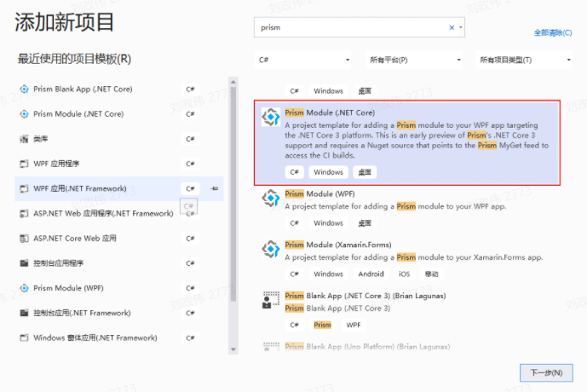This screenshot has width=587, height=392.
Task: Click the 移动 tag under Prism Module (Xamarin.Forms)
Action: (431, 274)
